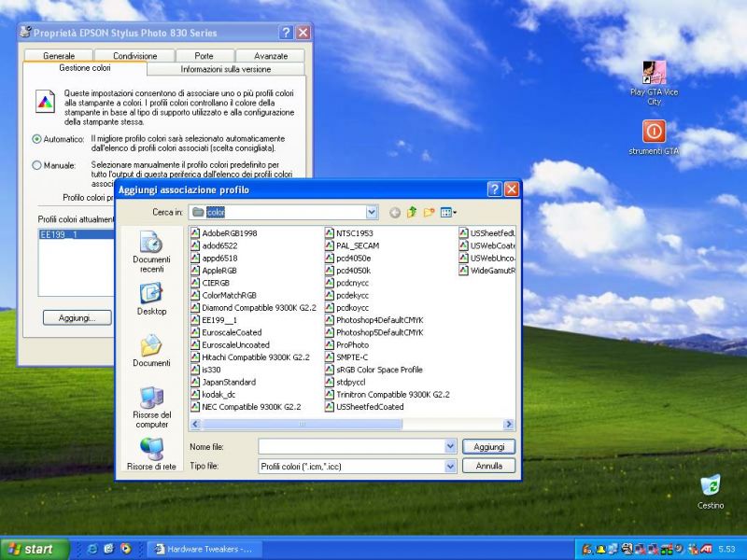Switch to the Porte tab
This screenshot has width=747, height=560.
[204, 56]
